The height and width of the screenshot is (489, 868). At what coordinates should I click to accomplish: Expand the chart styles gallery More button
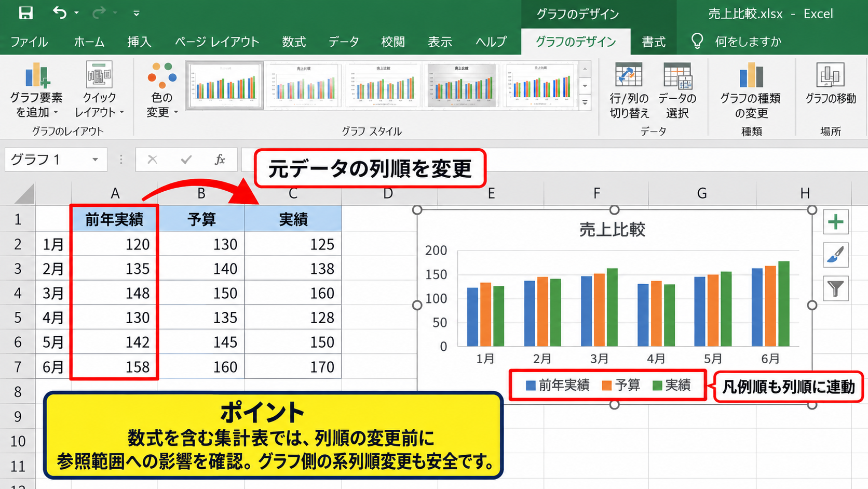coord(585,102)
